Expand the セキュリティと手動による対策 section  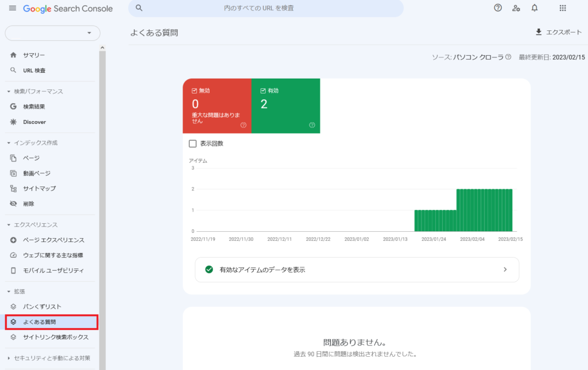click(x=9, y=358)
